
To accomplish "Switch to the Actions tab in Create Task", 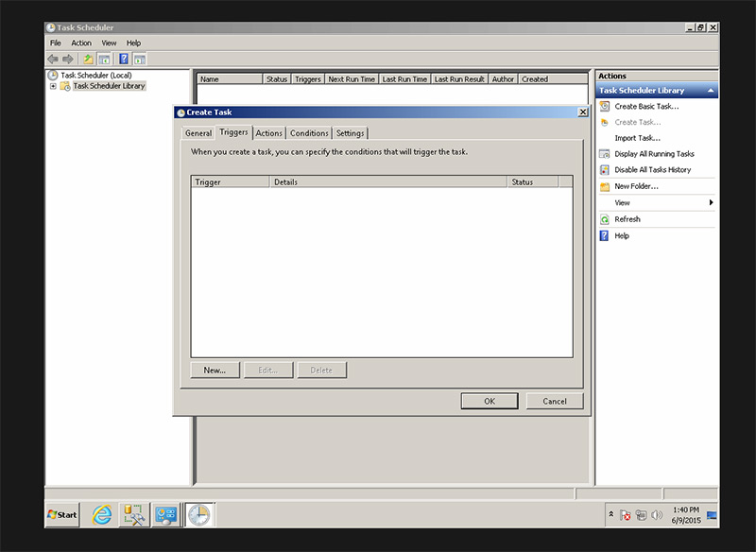I will [x=269, y=133].
